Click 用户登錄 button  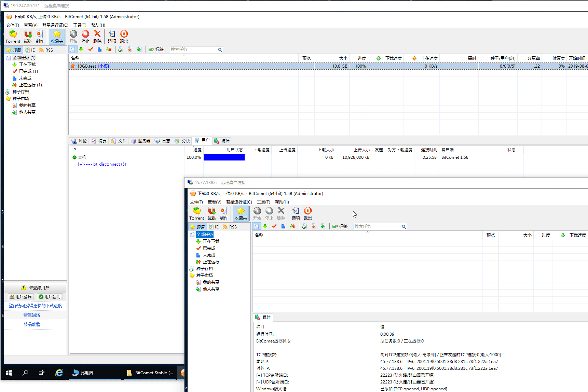(20, 297)
